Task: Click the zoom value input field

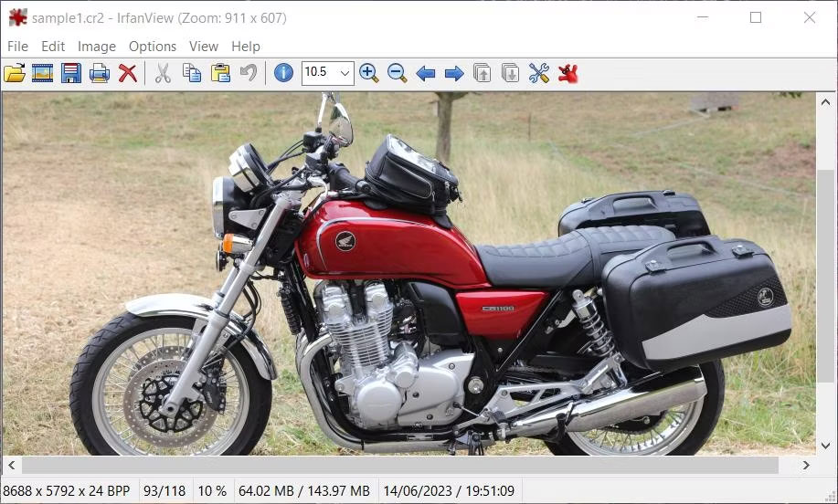Action: pos(318,73)
